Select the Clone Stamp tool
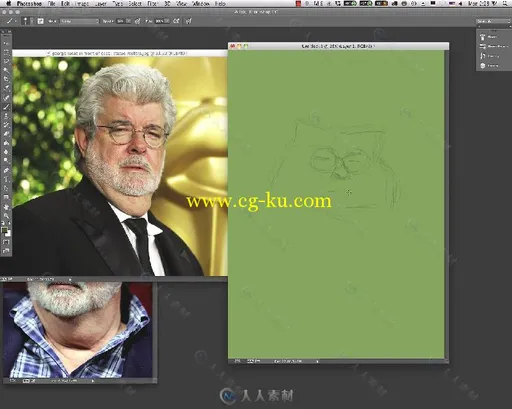The width and height of the screenshot is (512, 409). (6, 116)
